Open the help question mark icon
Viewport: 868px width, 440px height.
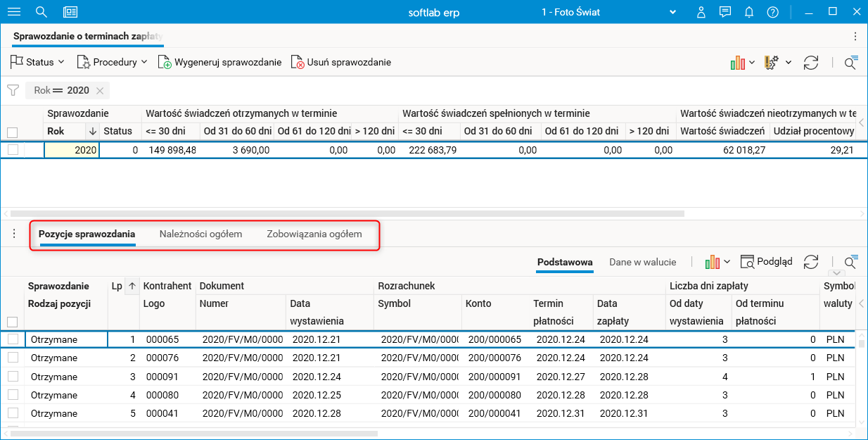772,12
